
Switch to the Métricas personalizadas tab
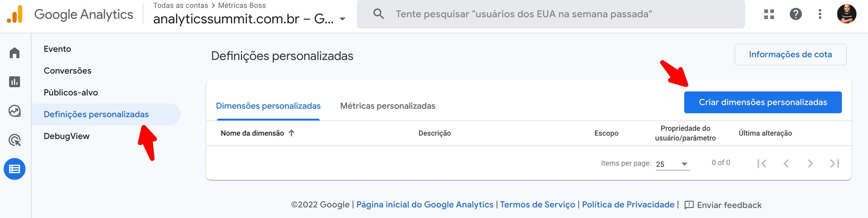(x=388, y=106)
